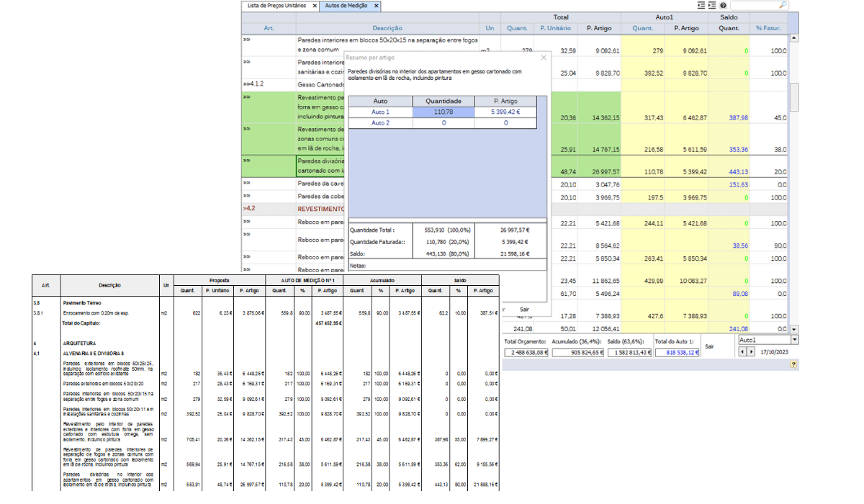Open the Auto1 dropdown selector

[794, 339]
